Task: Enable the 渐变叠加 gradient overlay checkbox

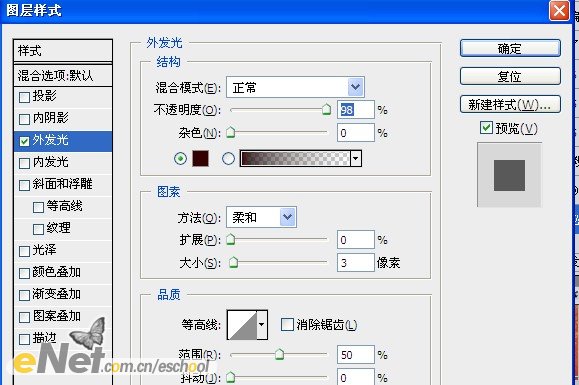Action: point(24,295)
